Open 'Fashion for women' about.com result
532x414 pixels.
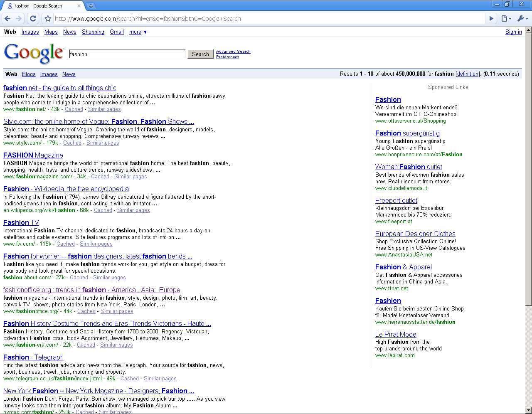[x=98, y=256]
